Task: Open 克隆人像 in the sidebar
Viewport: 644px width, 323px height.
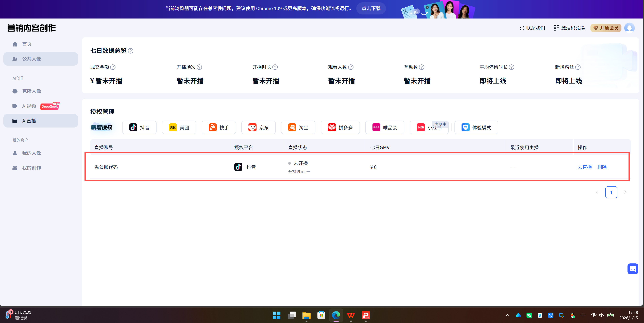Action: pos(31,91)
